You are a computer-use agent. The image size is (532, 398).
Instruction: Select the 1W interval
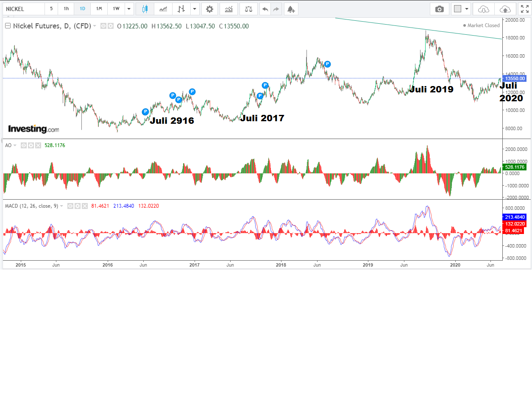116,9
